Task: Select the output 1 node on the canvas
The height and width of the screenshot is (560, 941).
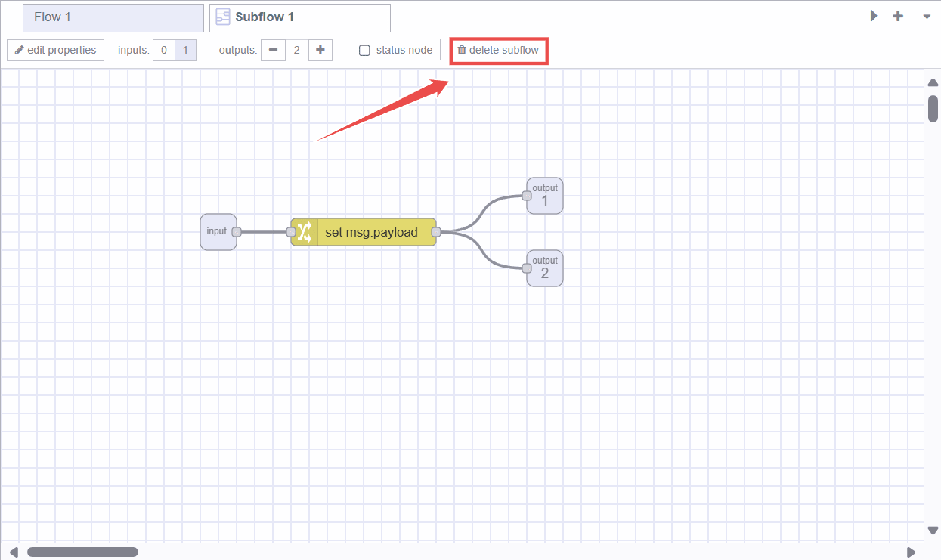Action: (543, 195)
